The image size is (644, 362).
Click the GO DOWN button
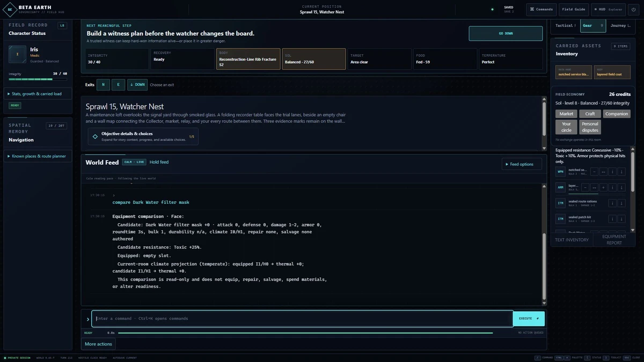pos(506,33)
